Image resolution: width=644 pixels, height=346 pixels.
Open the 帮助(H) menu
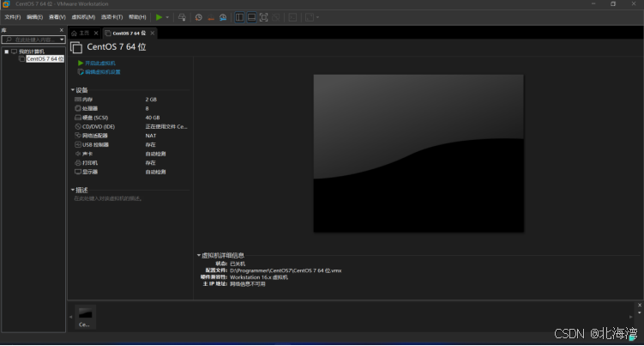[x=137, y=17]
